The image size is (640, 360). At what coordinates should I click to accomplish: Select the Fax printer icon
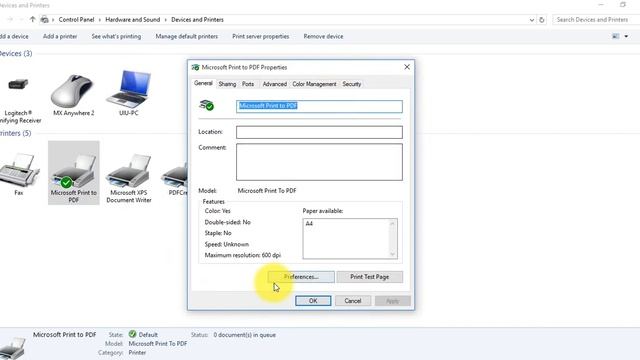19,171
